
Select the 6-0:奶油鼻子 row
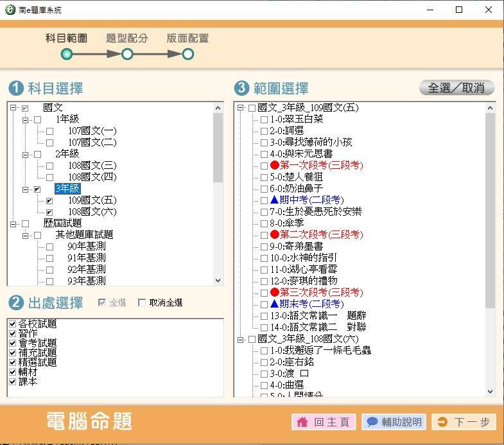coord(297,189)
